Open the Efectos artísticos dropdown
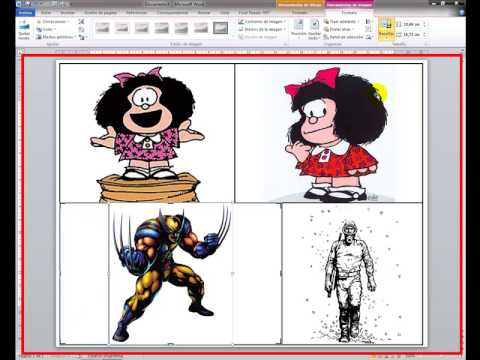 pos(56,37)
